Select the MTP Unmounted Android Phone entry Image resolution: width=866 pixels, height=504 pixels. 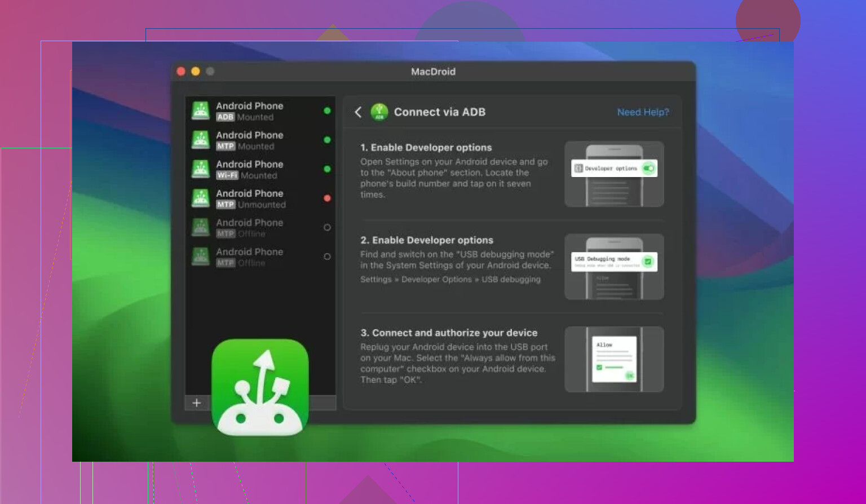[250, 198]
